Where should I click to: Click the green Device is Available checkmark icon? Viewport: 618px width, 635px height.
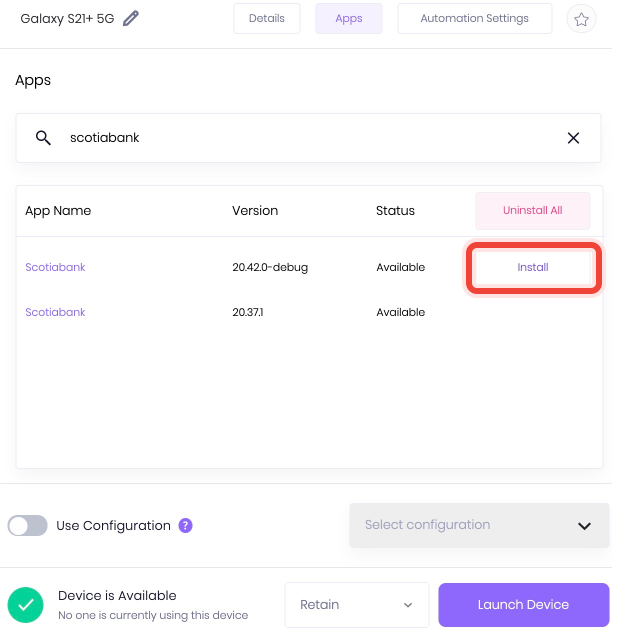(26, 605)
